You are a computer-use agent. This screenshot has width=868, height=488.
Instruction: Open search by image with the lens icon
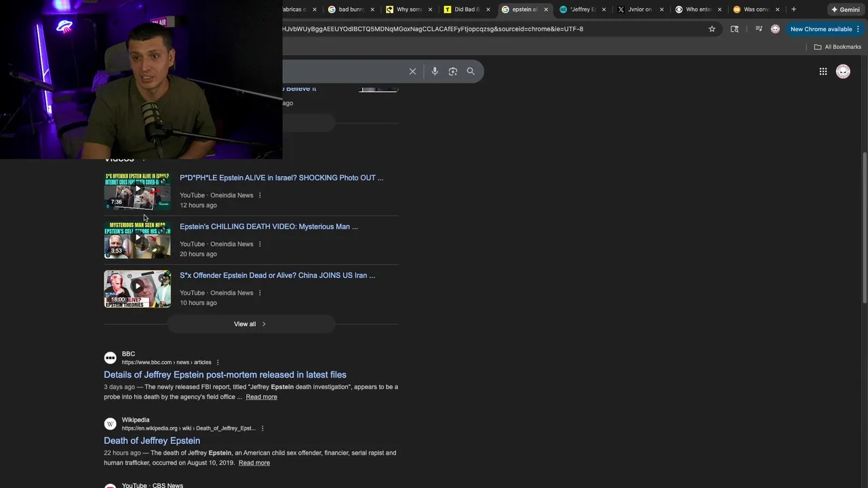(453, 71)
